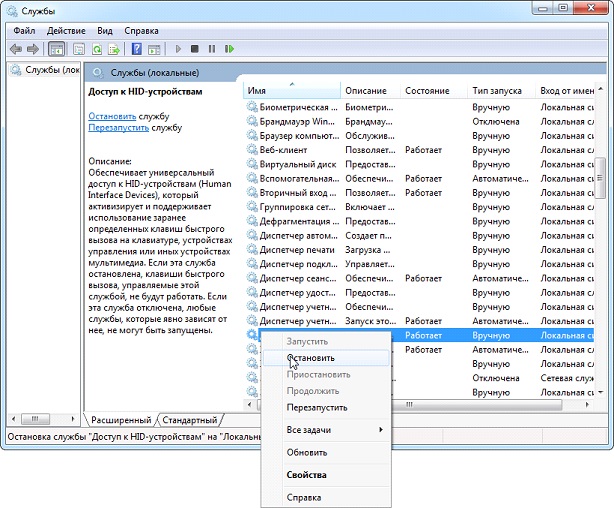The image size is (614, 508).
Task: Open the Действие menu
Action: [66, 31]
